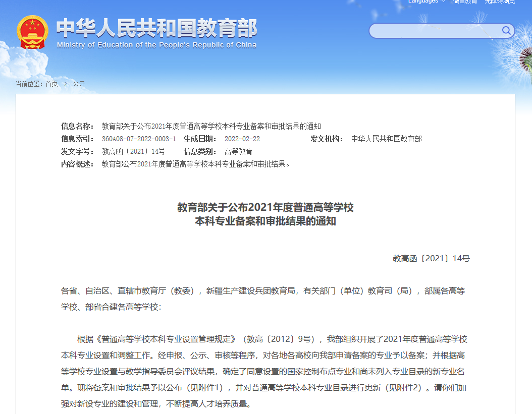Click the chevron beside Languages
The height and width of the screenshot is (414, 532).
tap(444, 2)
